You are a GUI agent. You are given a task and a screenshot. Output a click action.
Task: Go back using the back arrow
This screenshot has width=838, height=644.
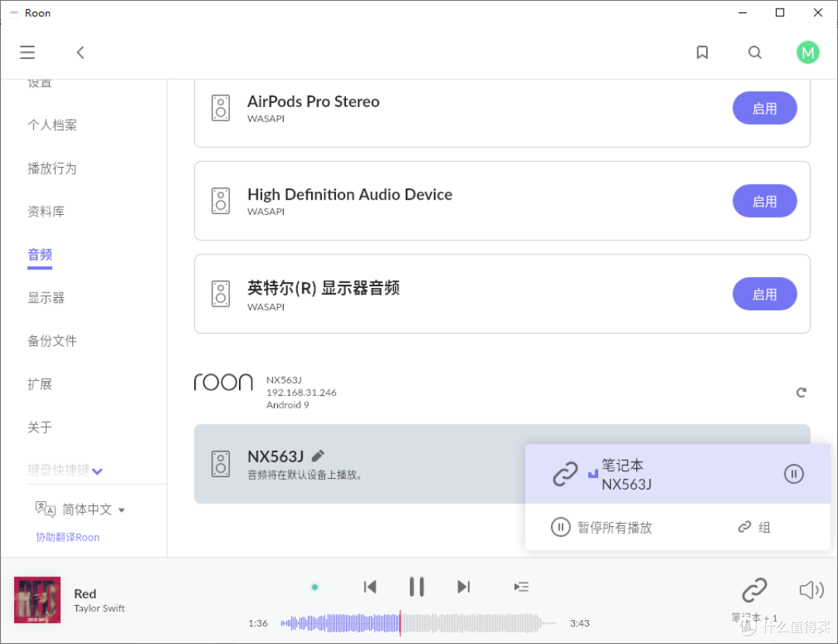(81, 53)
